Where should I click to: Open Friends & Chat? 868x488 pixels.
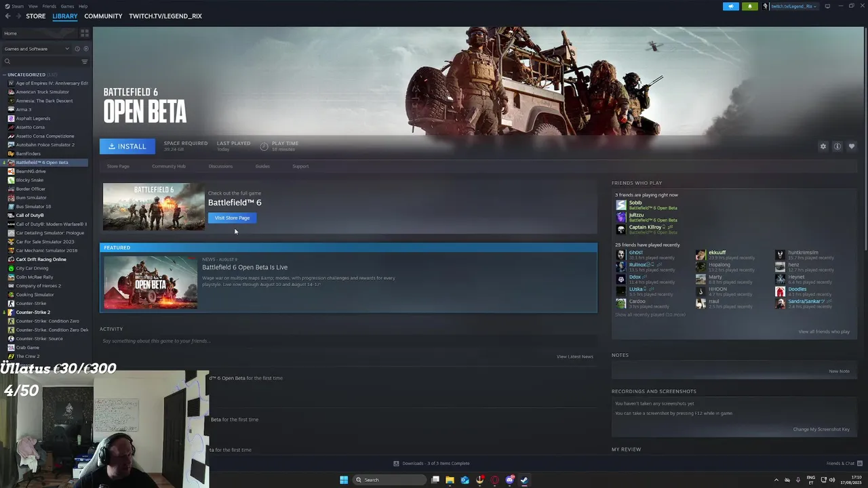point(844,464)
